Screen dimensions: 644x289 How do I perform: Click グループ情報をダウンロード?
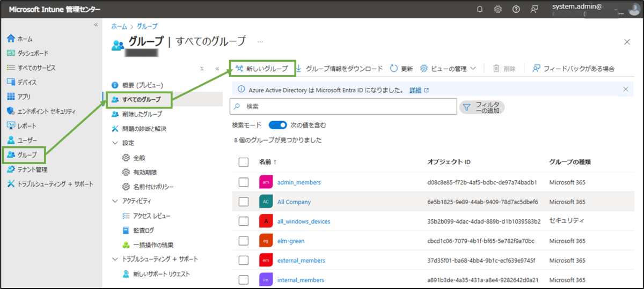339,69
